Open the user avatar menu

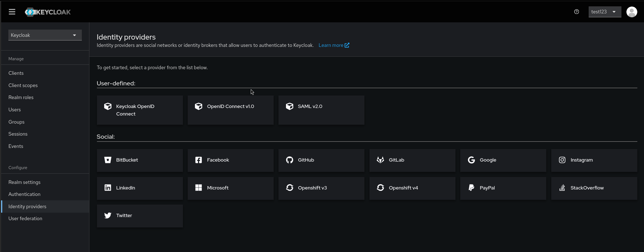632,12
